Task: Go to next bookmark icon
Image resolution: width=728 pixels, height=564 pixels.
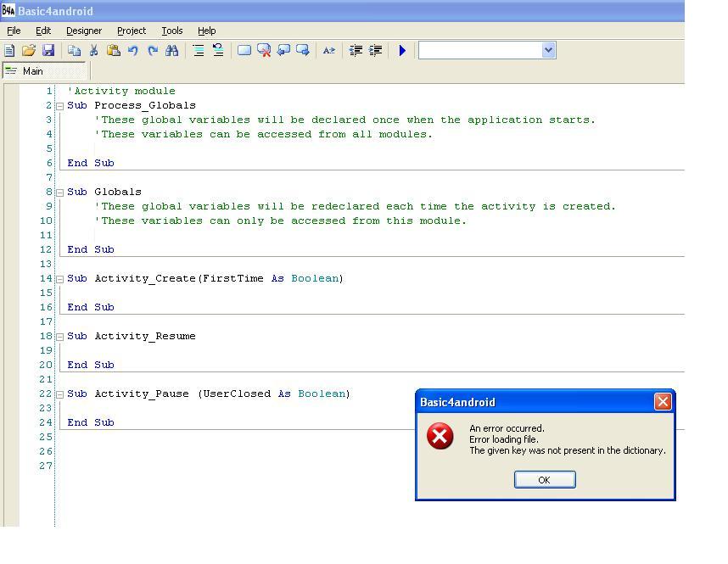Action: (x=303, y=50)
